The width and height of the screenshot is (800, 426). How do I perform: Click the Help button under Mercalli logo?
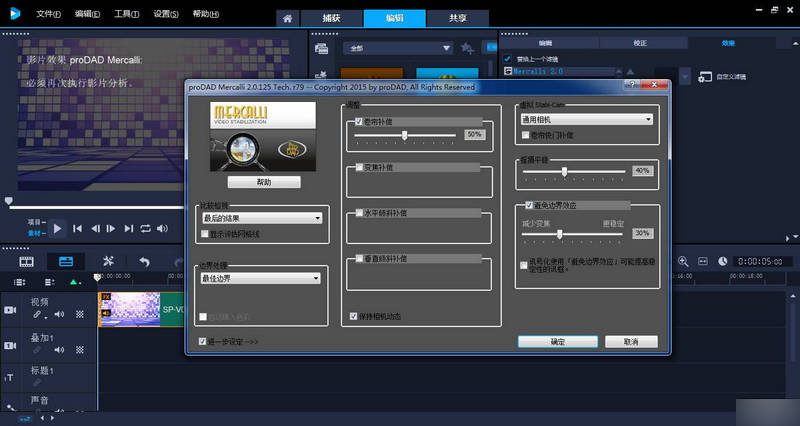coord(264,182)
